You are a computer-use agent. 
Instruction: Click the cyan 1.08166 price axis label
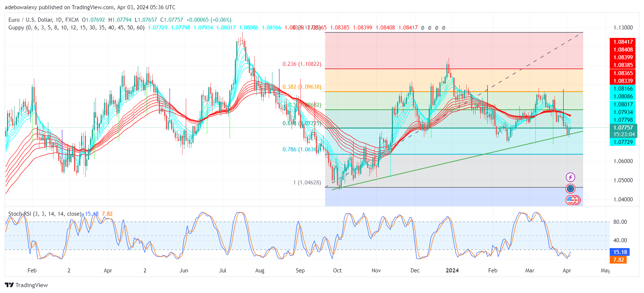pos(623,89)
